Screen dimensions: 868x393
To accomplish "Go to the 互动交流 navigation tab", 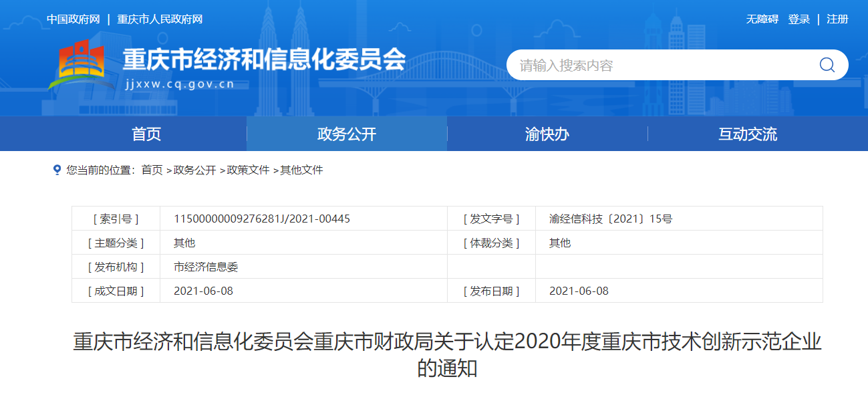I will pyautogui.click(x=748, y=134).
